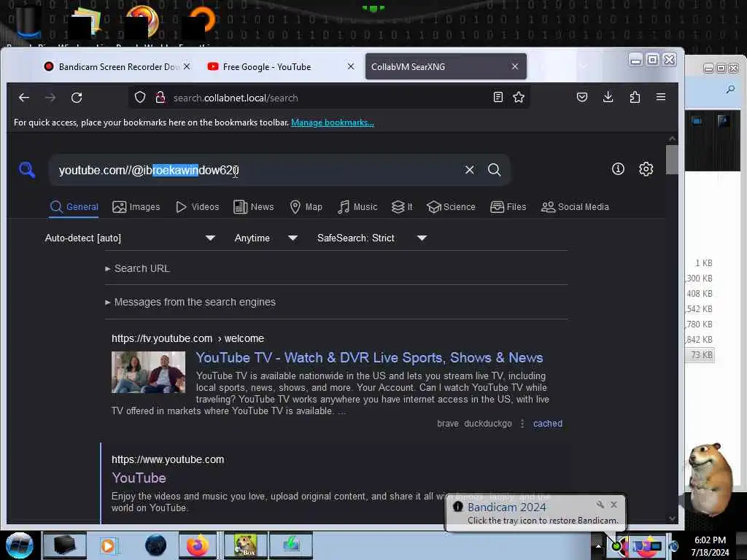Open Firefox from the taskbar

(x=197, y=545)
